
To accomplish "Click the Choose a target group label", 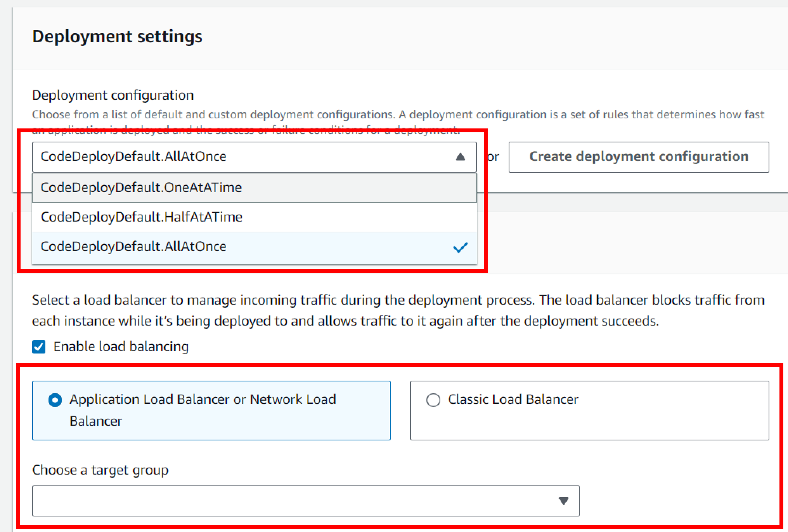I will coord(100,470).
